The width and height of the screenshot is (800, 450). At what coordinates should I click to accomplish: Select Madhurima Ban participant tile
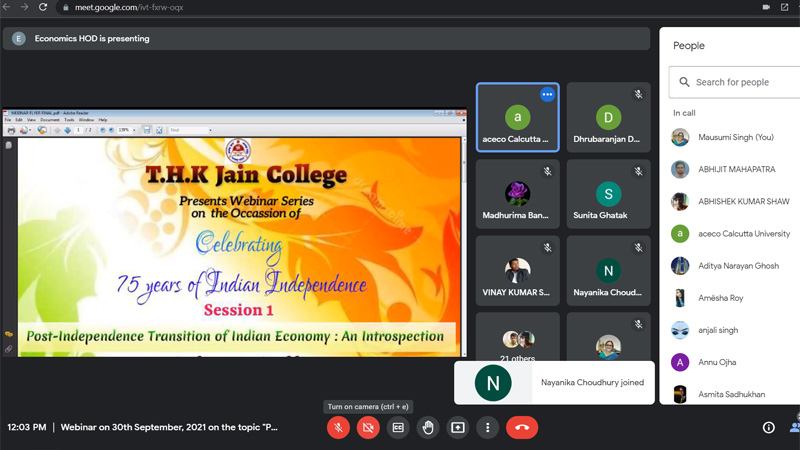tap(517, 194)
